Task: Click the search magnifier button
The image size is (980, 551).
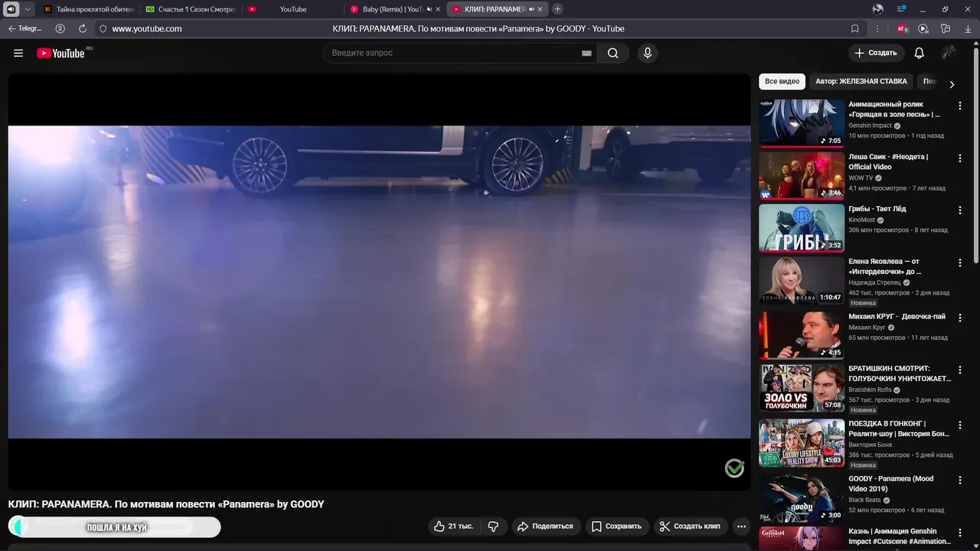Action: [613, 53]
